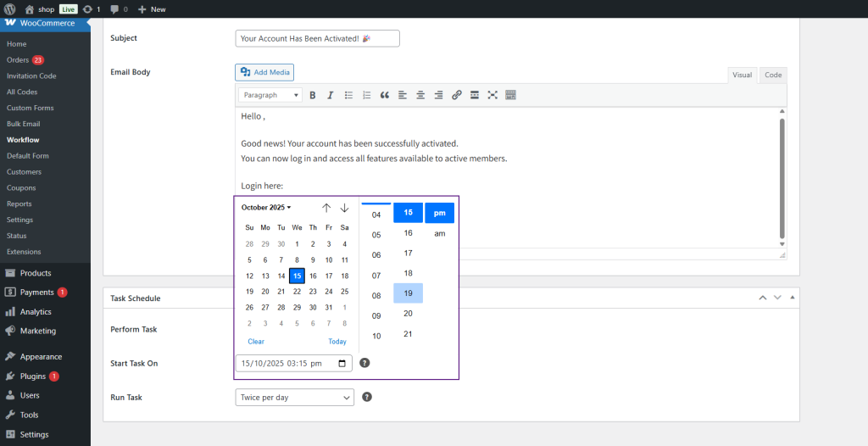The width and height of the screenshot is (868, 446).
Task: Open Invitation Code menu item
Action: click(x=31, y=76)
